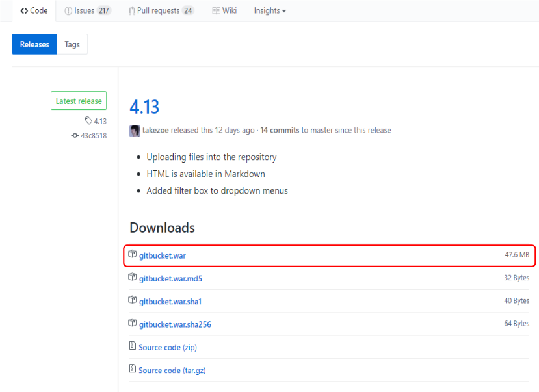Image resolution: width=539 pixels, height=392 pixels.
Task: Open the 4.13 tag link in sidebar
Action: (100, 121)
